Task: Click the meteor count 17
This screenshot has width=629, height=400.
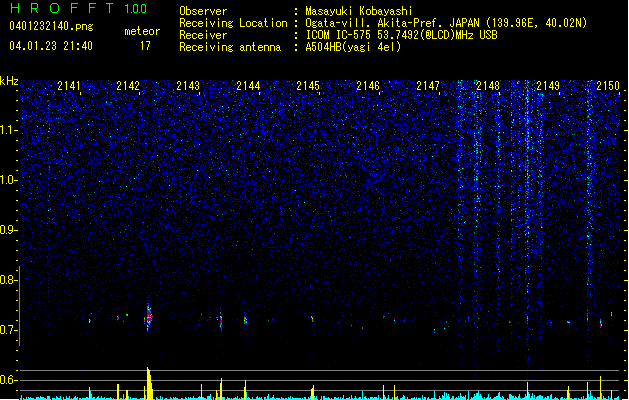Action: pos(145,46)
